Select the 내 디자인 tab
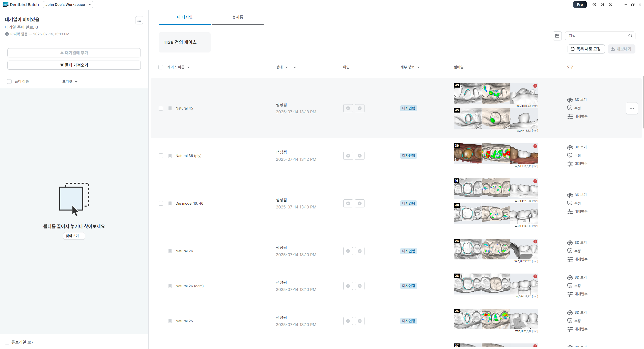Screen dimensions: 644x349 [184, 17]
